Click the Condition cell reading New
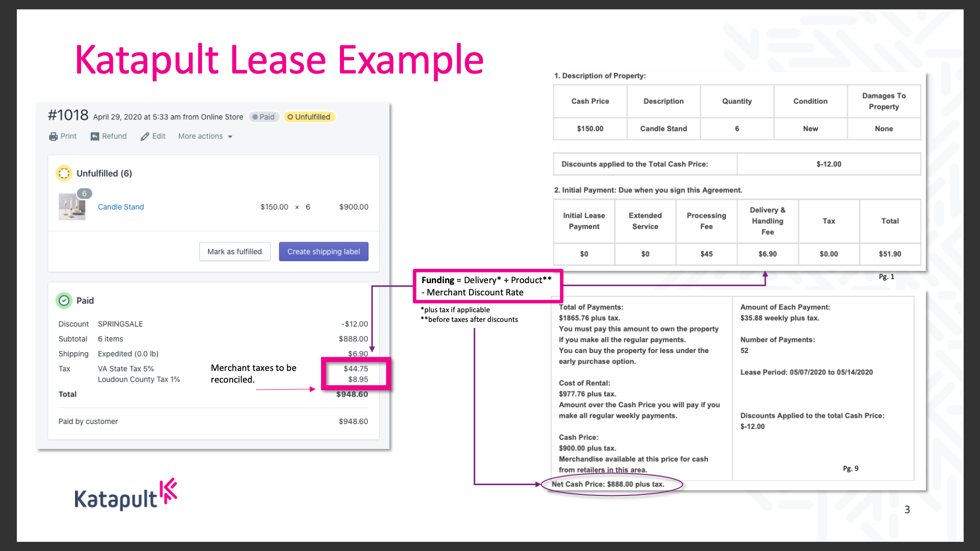Screen dimensions: 980x551 811,129
